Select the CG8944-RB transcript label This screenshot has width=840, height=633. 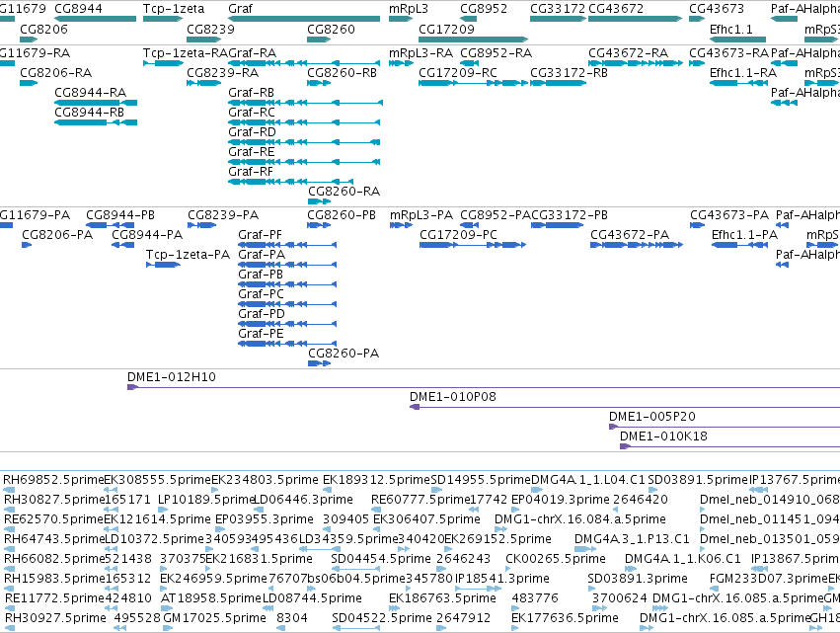pos(90,113)
